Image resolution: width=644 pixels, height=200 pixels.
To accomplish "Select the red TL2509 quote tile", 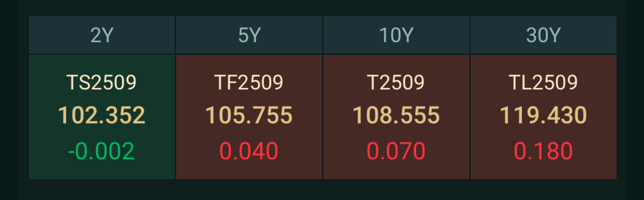I will [x=544, y=117].
